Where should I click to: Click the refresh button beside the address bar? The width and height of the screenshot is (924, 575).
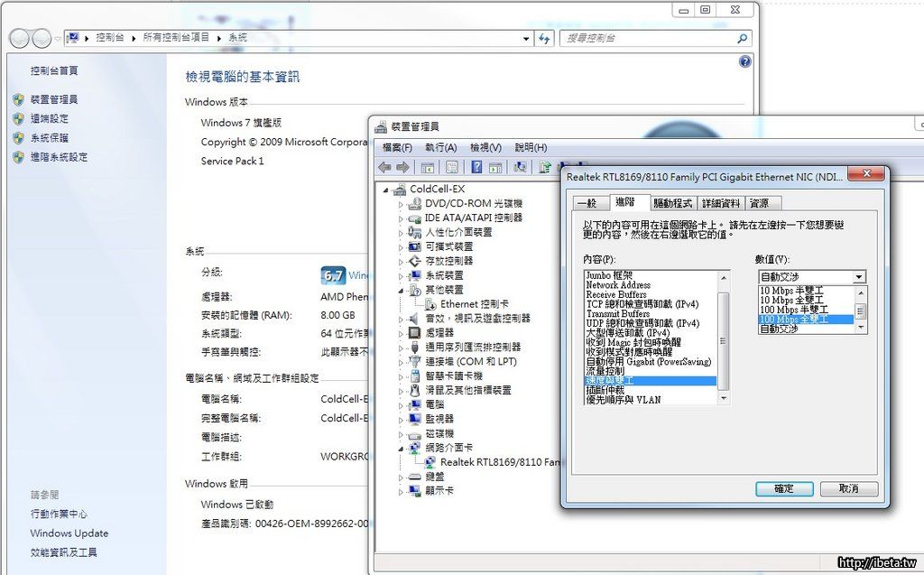544,38
